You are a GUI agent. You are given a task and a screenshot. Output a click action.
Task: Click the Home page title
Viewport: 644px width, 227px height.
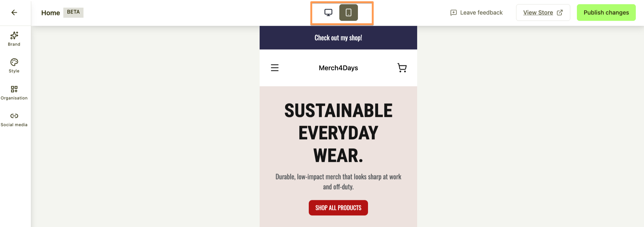click(x=50, y=13)
